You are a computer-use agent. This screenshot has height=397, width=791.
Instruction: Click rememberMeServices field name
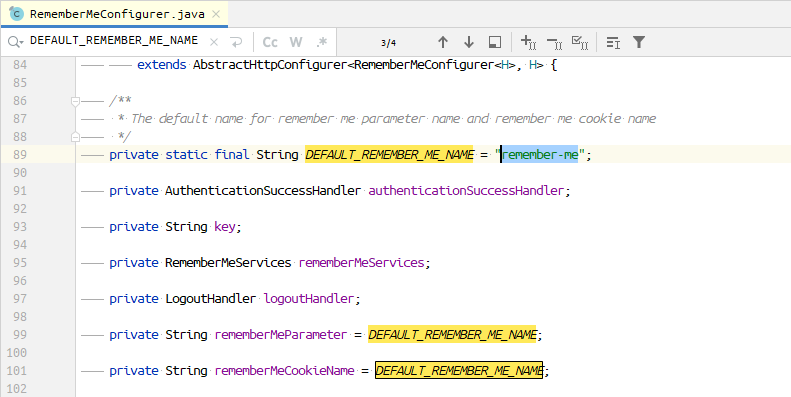[x=362, y=263]
